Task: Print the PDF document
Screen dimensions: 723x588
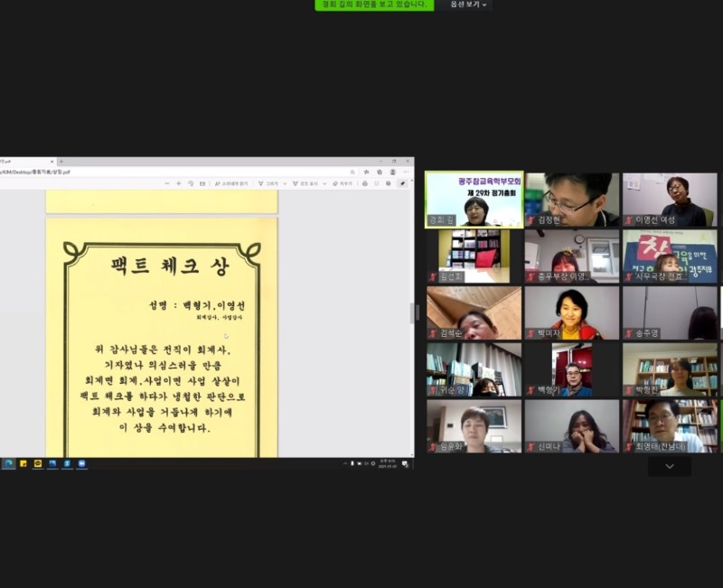Action: click(x=365, y=183)
